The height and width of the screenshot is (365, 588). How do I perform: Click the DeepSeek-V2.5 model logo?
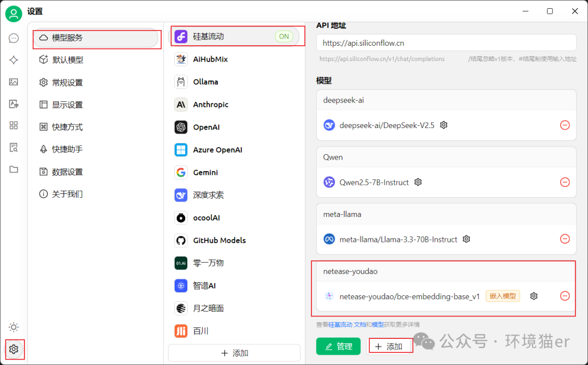tap(329, 125)
